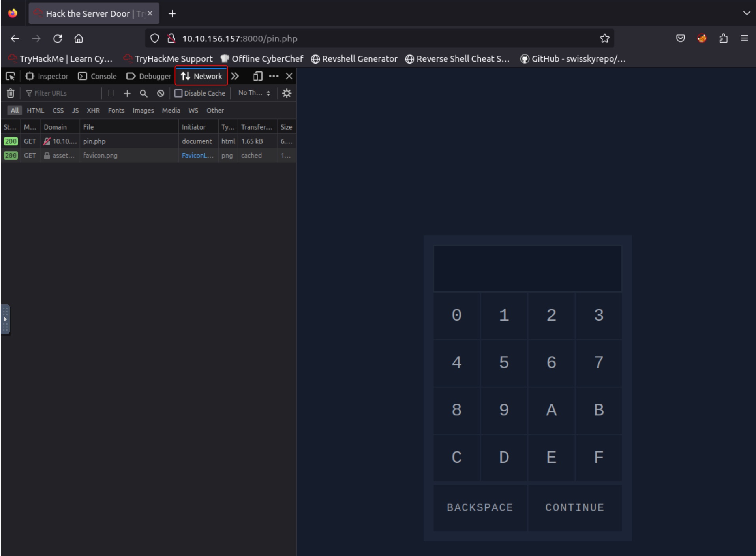
Task: Show more DevTools tabs chevron
Action: pos(235,76)
